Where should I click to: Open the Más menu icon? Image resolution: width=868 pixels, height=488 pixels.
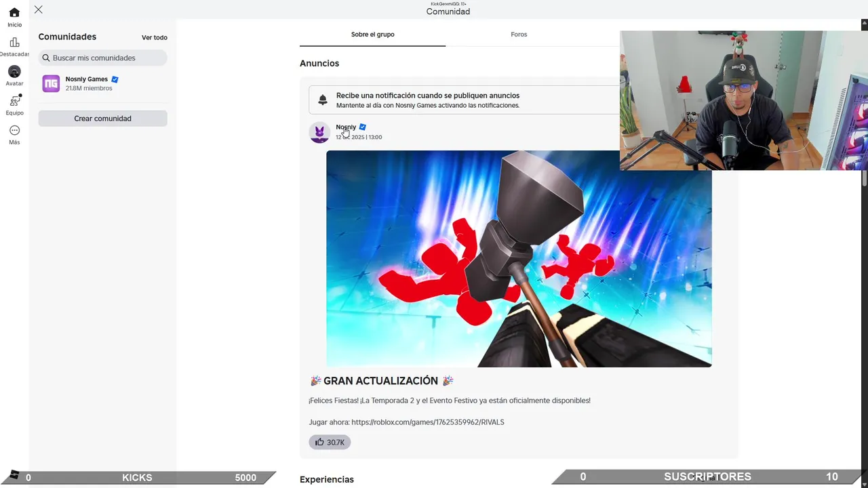pos(14,130)
